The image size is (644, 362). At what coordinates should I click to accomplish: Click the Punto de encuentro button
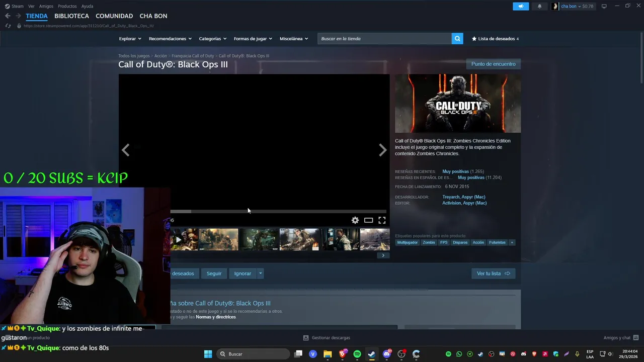point(494,64)
